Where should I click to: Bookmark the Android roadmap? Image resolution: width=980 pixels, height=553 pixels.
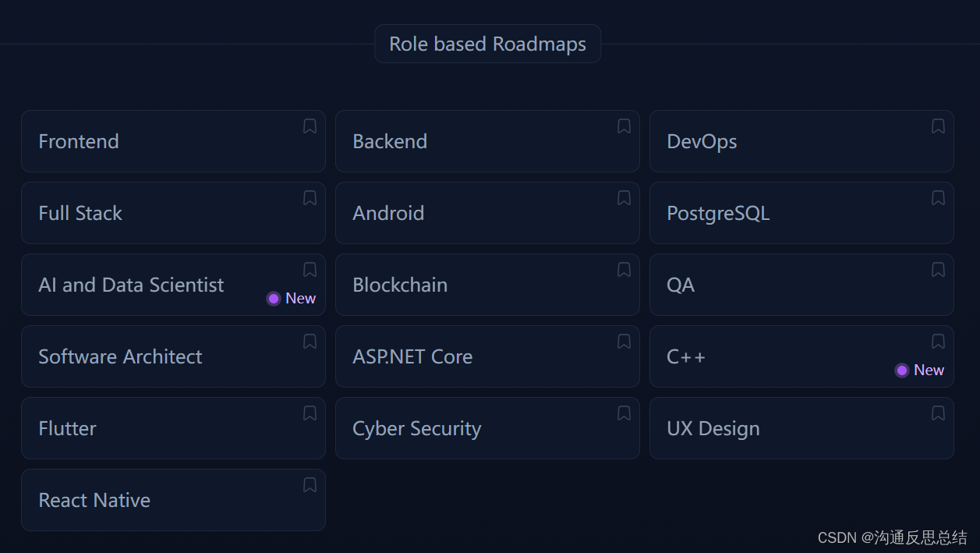[x=624, y=198]
